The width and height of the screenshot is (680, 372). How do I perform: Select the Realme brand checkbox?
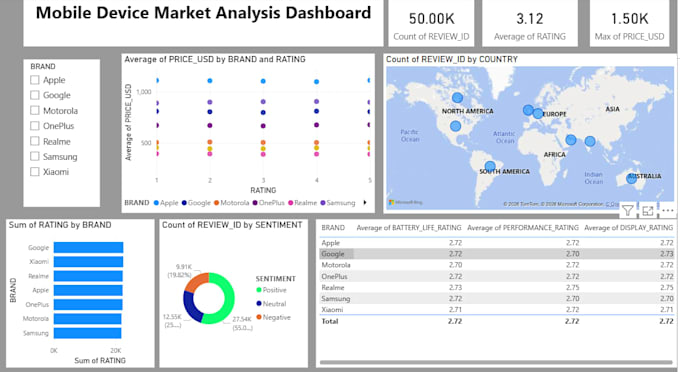coord(35,141)
